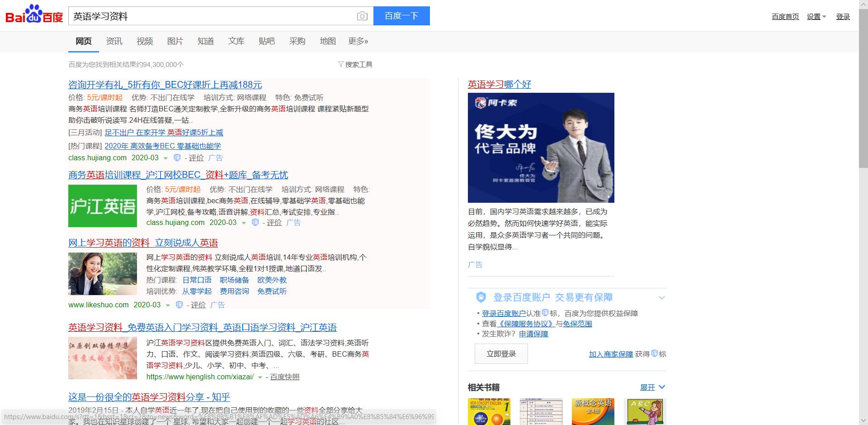This screenshot has height=425, width=868.
Task: Click the 新概念英语 book thumbnail
Action: pos(593,411)
